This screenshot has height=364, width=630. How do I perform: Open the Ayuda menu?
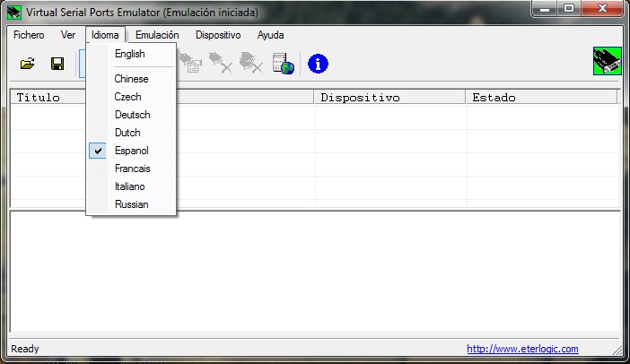271,35
